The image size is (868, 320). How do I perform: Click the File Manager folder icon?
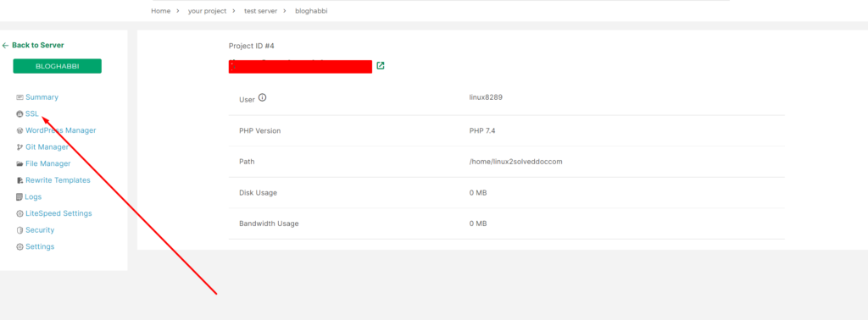[x=20, y=163]
